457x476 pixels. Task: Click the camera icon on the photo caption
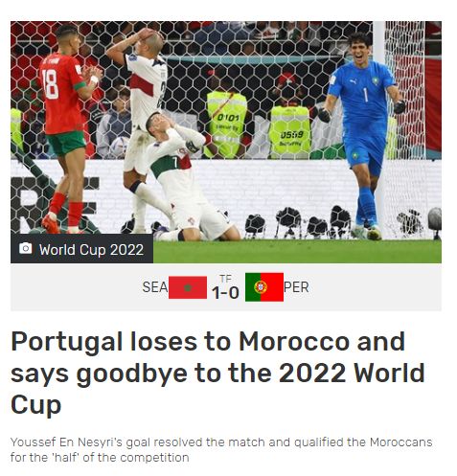(x=26, y=248)
